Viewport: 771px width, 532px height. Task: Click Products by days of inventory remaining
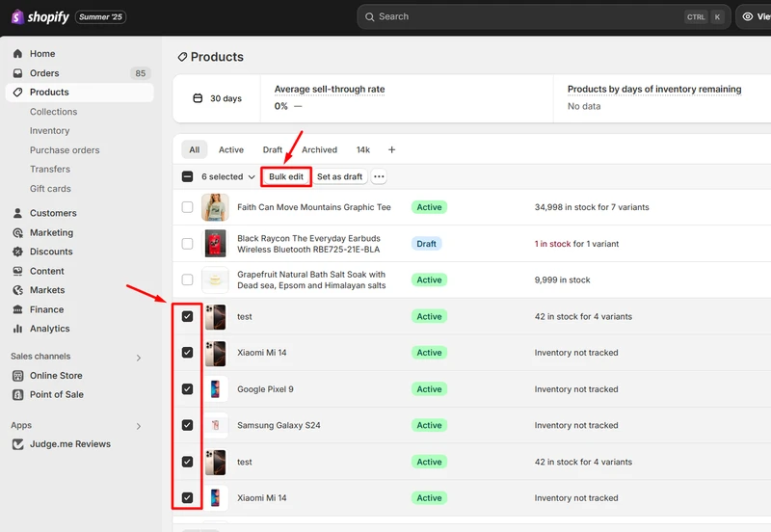click(x=654, y=89)
